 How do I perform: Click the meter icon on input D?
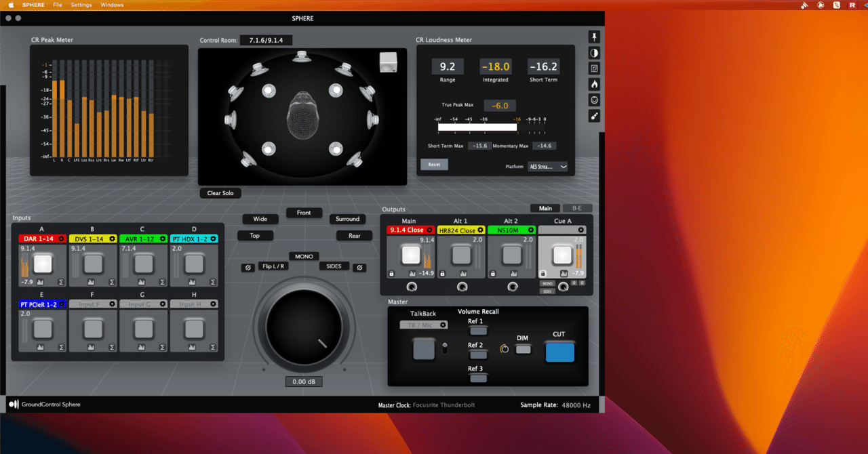(192, 282)
